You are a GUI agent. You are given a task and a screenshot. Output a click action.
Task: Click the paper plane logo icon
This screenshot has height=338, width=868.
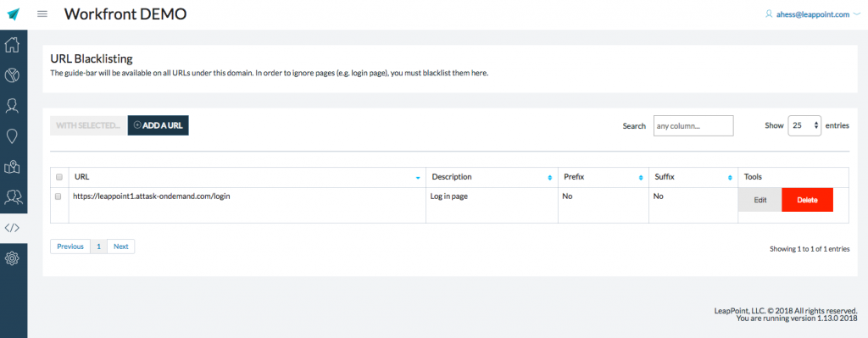click(x=14, y=14)
